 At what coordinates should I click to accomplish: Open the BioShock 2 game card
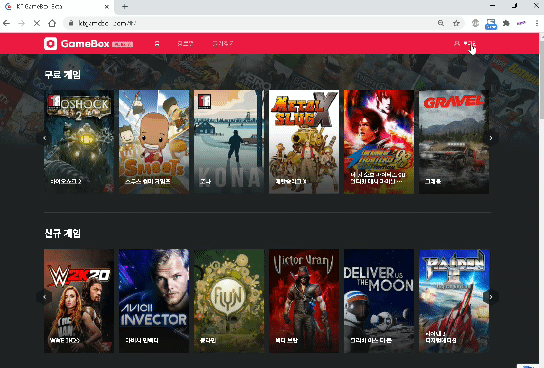tap(79, 142)
